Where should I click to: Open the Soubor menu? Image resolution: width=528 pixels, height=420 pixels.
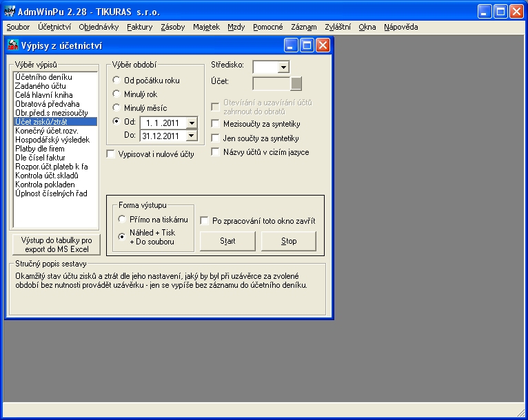coord(18,27)
